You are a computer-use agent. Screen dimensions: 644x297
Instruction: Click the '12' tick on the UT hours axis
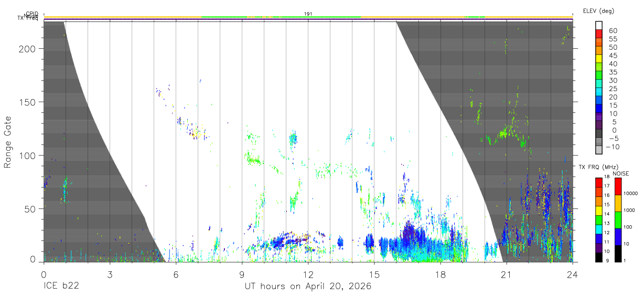[308, 274]
